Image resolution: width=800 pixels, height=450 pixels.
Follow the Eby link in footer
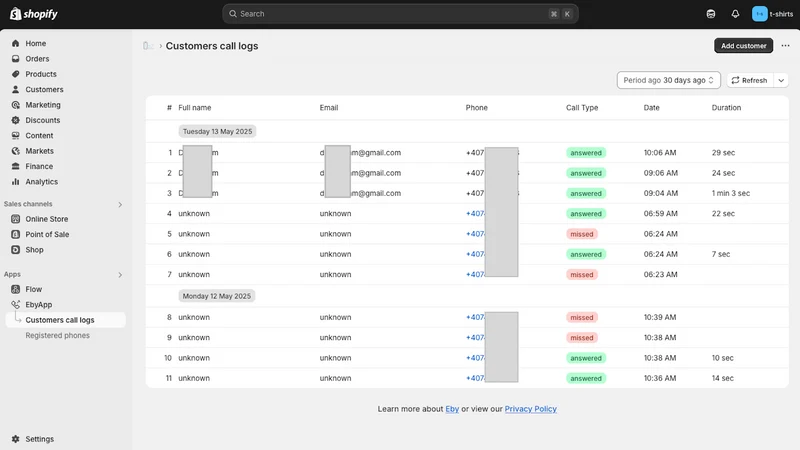[x=452, y=409]
